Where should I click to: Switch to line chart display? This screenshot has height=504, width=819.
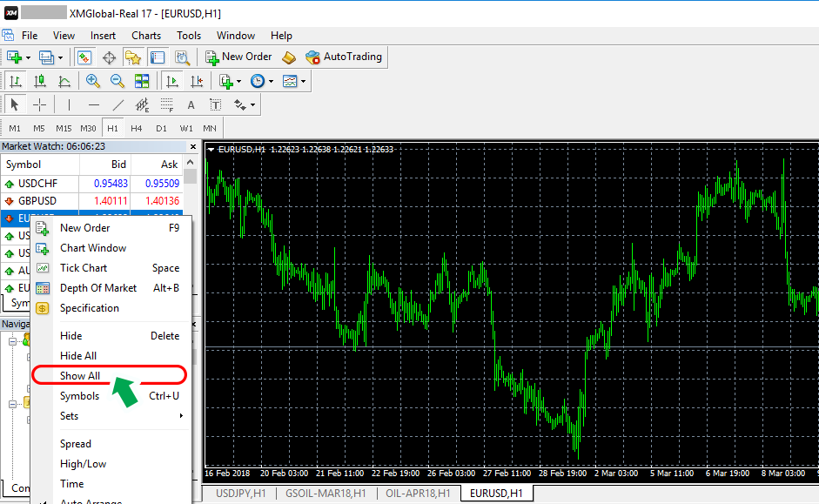tap(64, 81)
